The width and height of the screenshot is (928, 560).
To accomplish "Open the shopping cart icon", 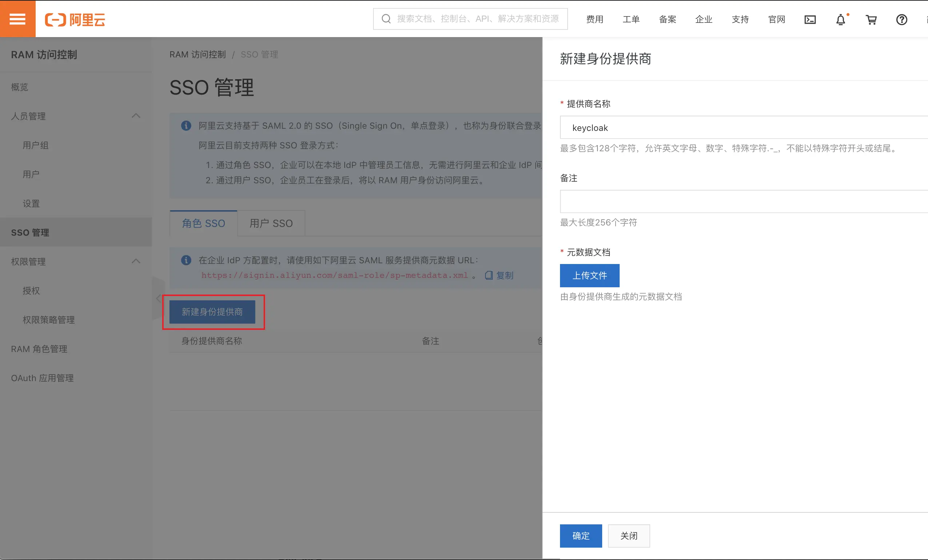I will pyautogui.click(x=871, y=20).
